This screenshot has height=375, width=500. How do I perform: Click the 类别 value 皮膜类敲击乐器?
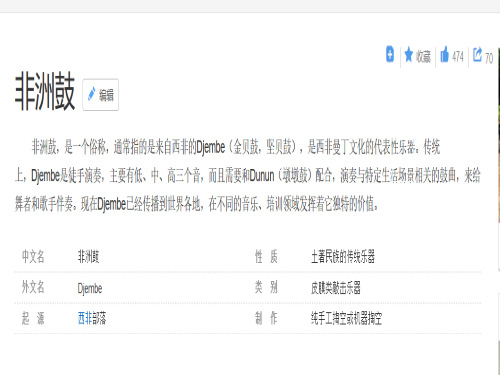[336, 287]
